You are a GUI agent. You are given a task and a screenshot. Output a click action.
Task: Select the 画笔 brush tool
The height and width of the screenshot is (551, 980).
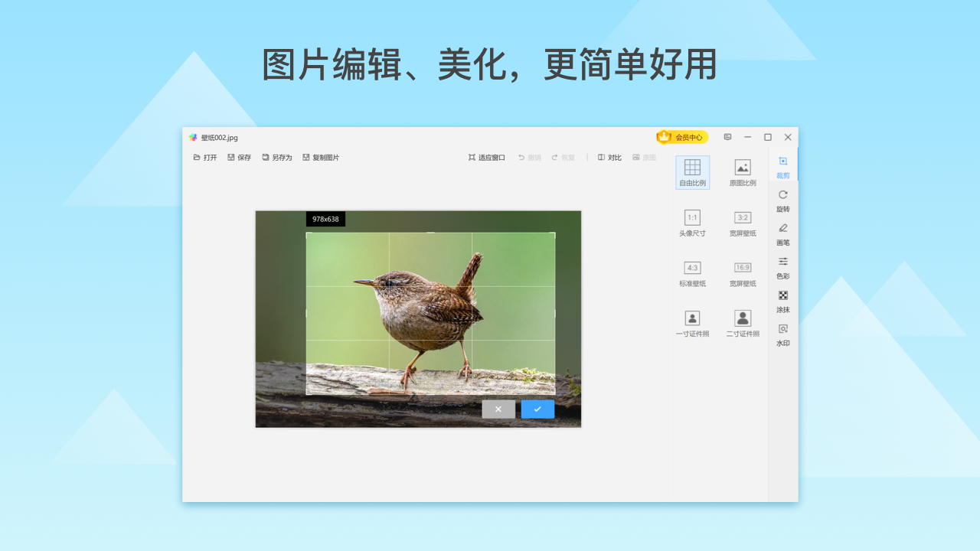[782, 234]
